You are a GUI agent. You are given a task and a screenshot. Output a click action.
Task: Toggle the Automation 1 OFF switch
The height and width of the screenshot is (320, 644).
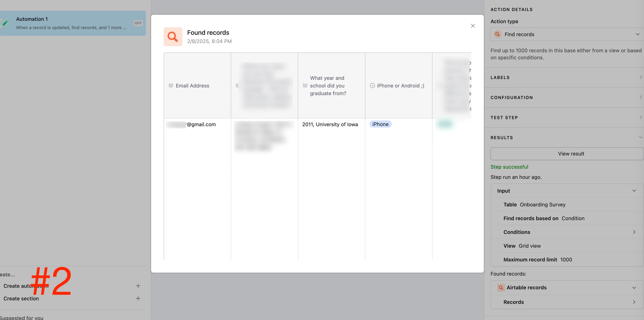[138, 23]
